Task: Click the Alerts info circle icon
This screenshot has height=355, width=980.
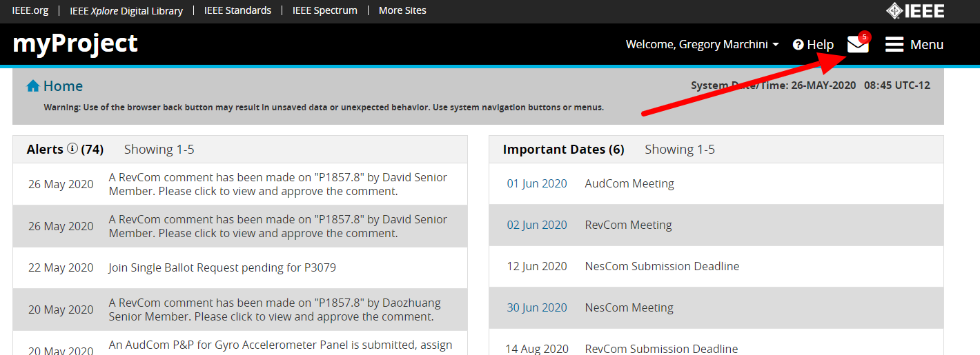Action: click(72, 149)
